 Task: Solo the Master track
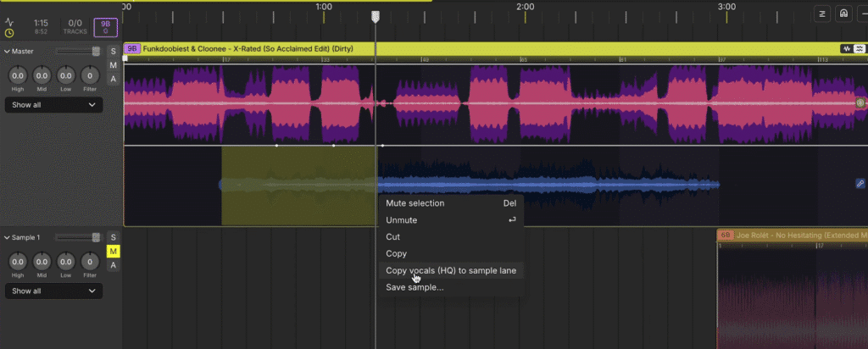[113, 52]
